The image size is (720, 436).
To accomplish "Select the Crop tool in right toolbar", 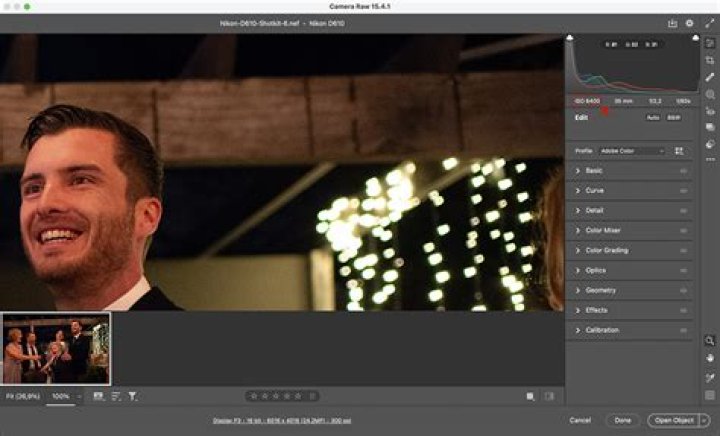I will point(710,60).
